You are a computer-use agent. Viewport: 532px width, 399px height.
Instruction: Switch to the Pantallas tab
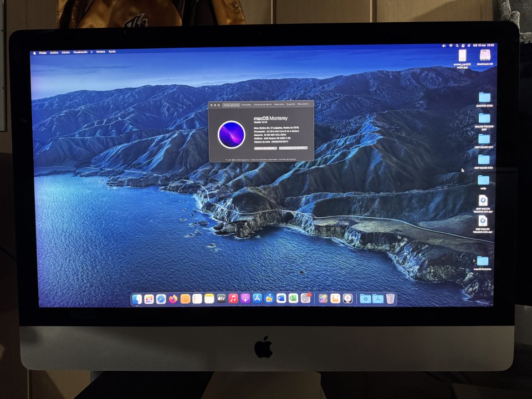click(x=247, y=104)
